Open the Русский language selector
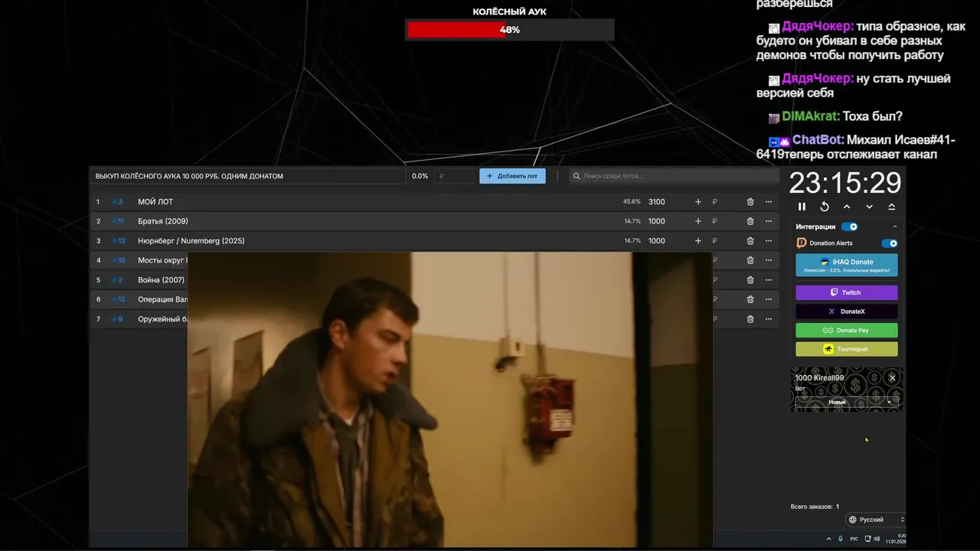 pyautogui.click(x=876, y=520)
